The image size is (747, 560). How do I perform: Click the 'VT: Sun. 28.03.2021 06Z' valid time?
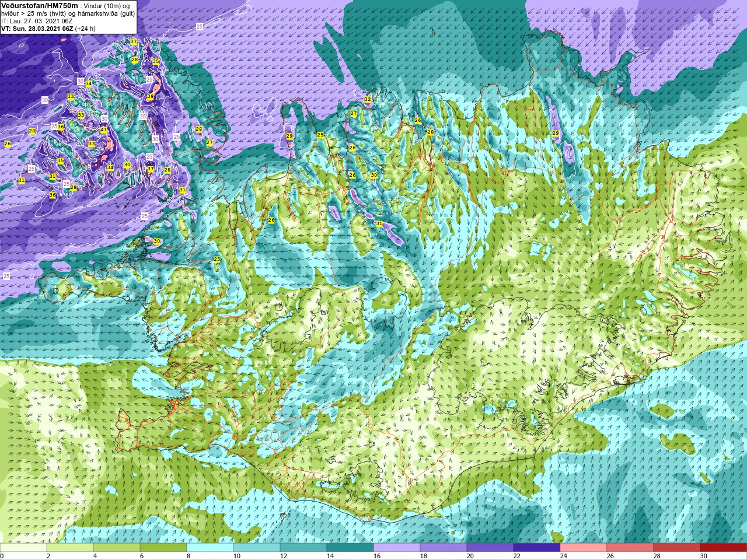pos(37,29)
